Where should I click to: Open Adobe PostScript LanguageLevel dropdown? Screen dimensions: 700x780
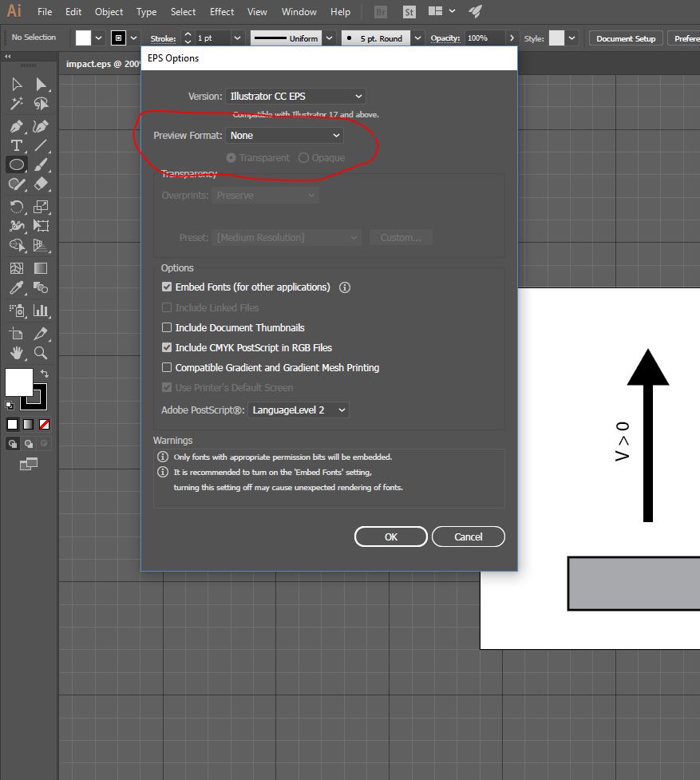point(299,410)
